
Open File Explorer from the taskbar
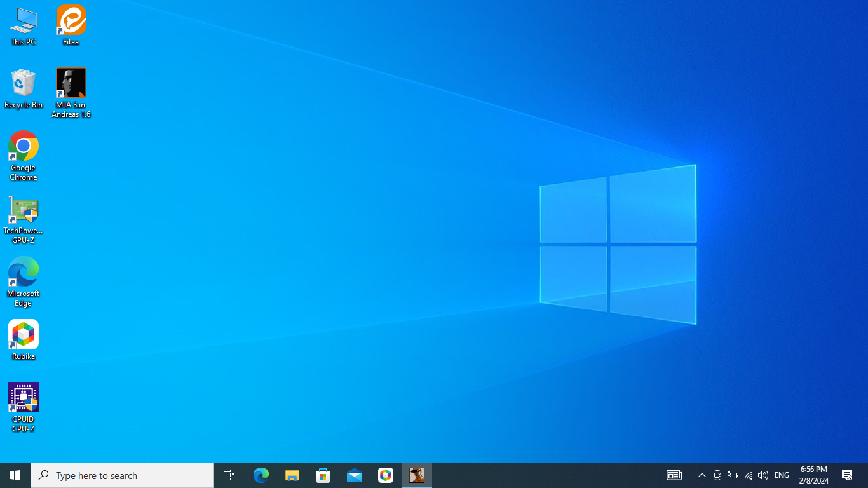(292, 475)
